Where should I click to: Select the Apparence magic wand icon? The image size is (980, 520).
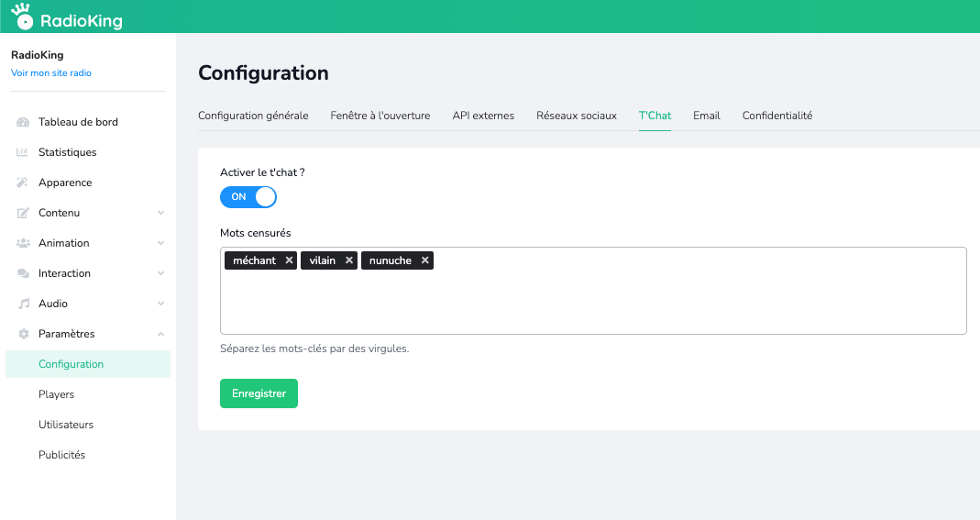point(24,183)
